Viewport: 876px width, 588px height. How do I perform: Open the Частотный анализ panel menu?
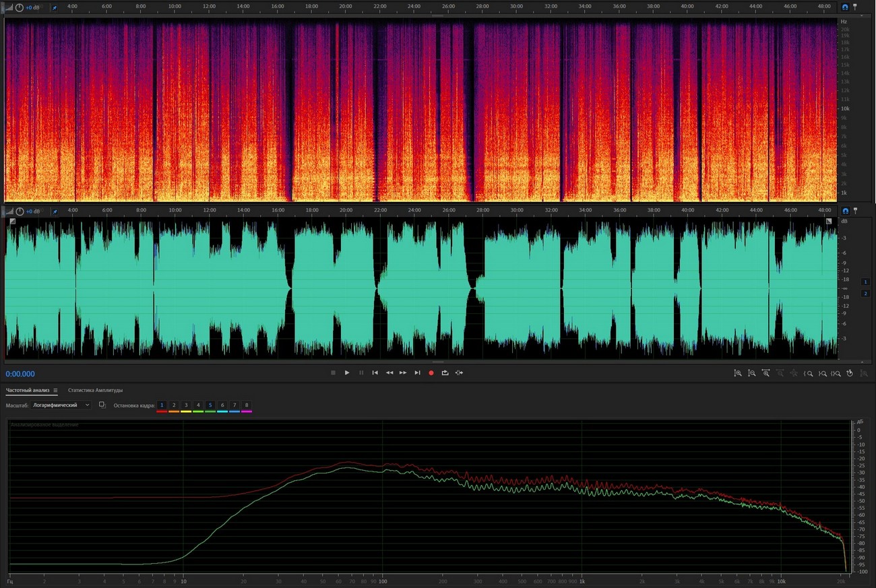[55, 391]
